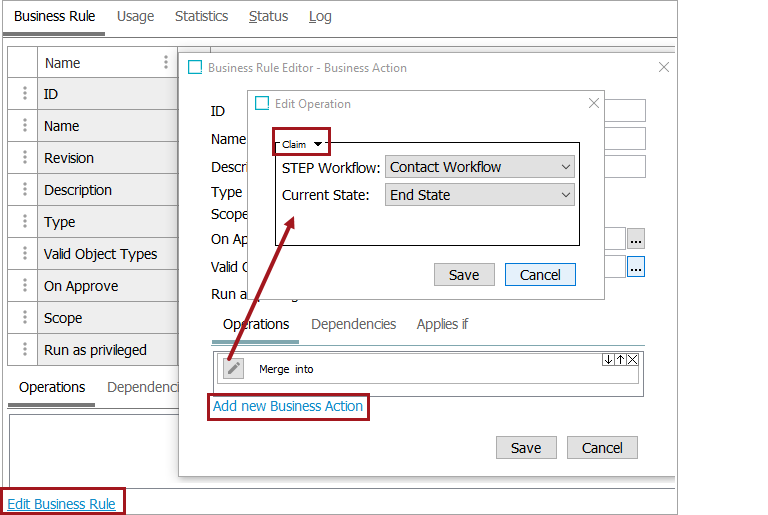Click the highlighted ellipsis browse button
This screenshot has width=768, height=515.
pos(637,266)
